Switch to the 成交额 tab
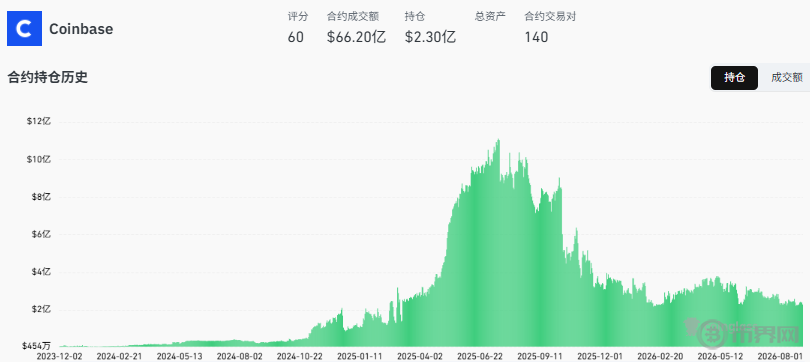The width and height of the screenshot is (810, 362). [786, 77]
